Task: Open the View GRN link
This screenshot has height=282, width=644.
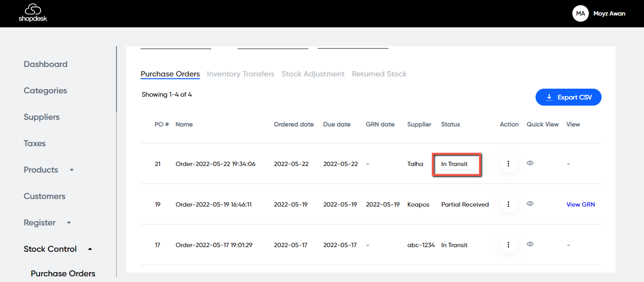Action: click(x=580, y=205)
